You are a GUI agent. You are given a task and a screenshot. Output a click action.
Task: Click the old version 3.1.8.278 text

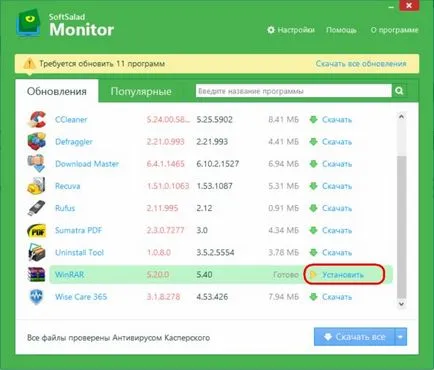[163, 297]
